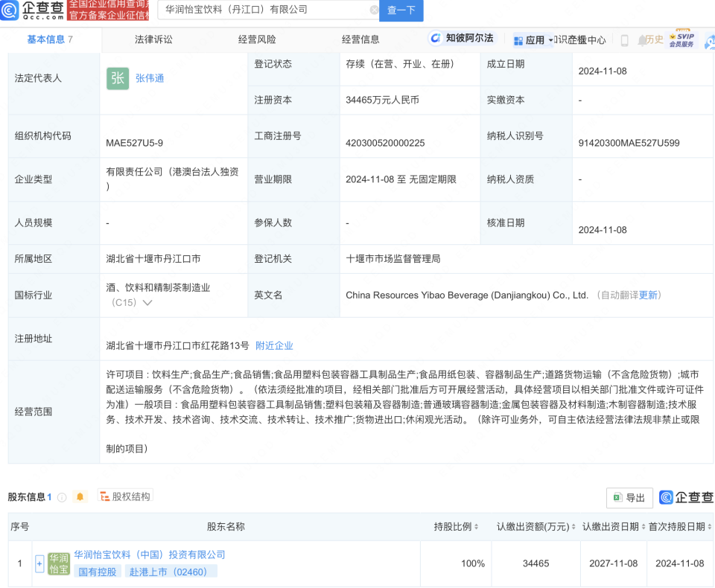Select 统一社会信用代码 91420300MAE527U599
715x588 pixels.
pyautogui.click(x=629, y=143)
